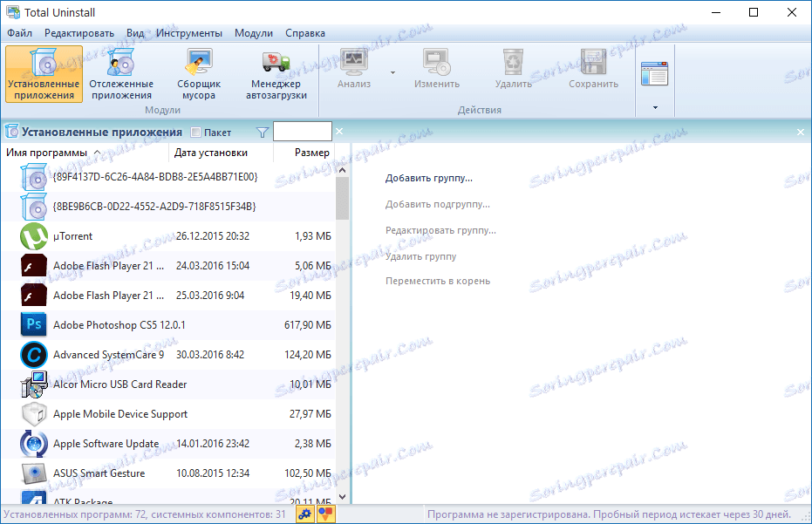
Task: Click the scrollbar up arrow
Action: [x=342, y=170]
